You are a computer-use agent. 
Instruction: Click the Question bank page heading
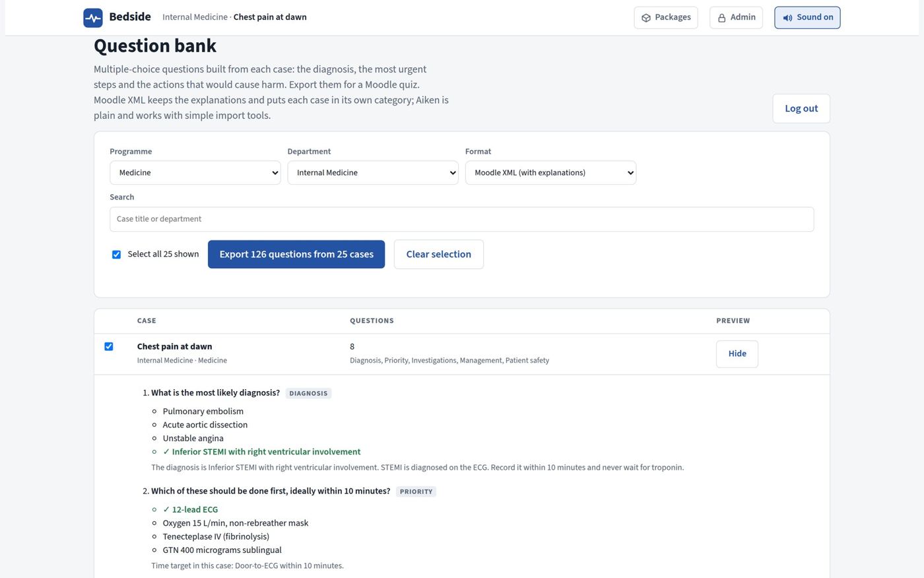(155, 46)
